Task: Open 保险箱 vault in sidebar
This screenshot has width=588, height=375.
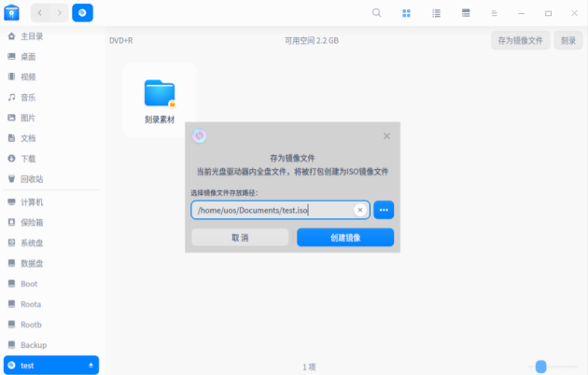Action: (51, 223)
